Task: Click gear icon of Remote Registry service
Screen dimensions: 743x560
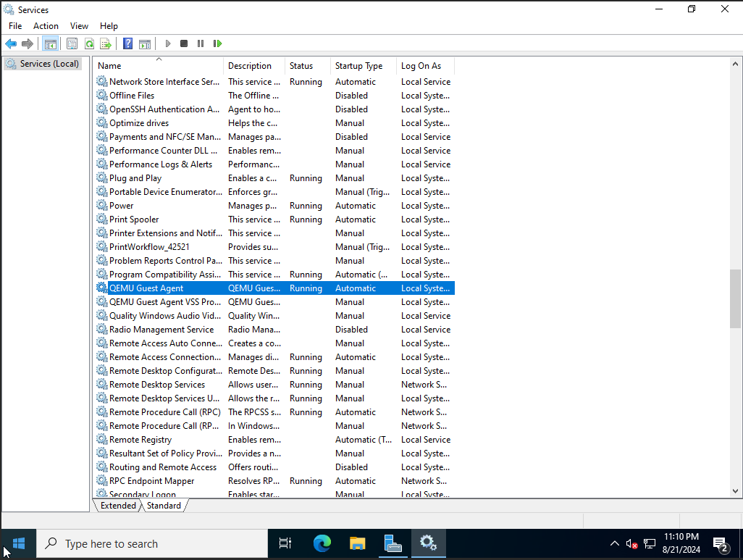Action: [x=102, y=440]
